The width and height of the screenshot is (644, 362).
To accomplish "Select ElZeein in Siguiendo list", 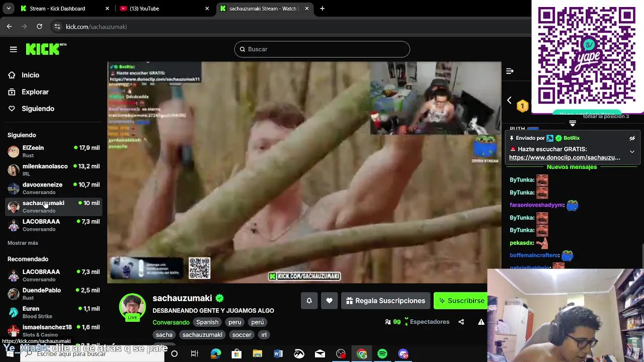I will (54, 151).
